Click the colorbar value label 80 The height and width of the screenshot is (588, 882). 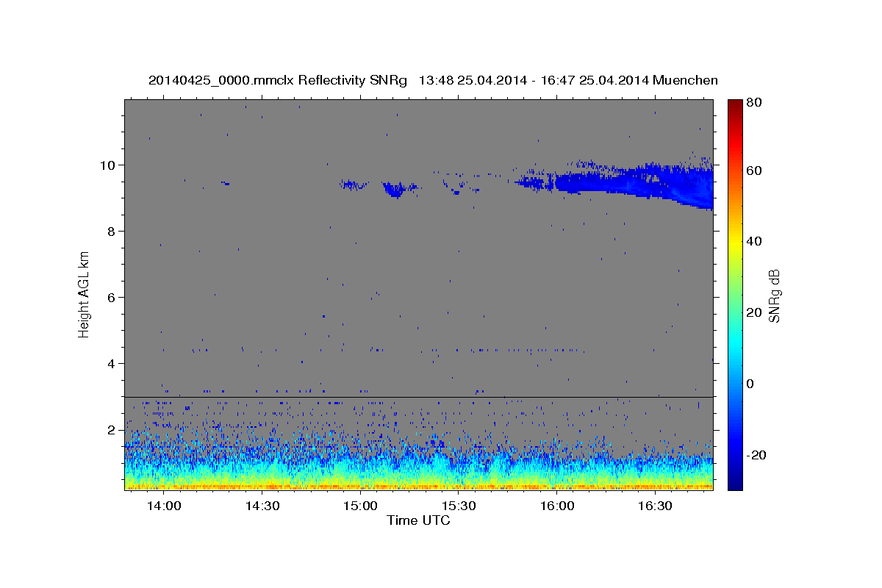755,103
